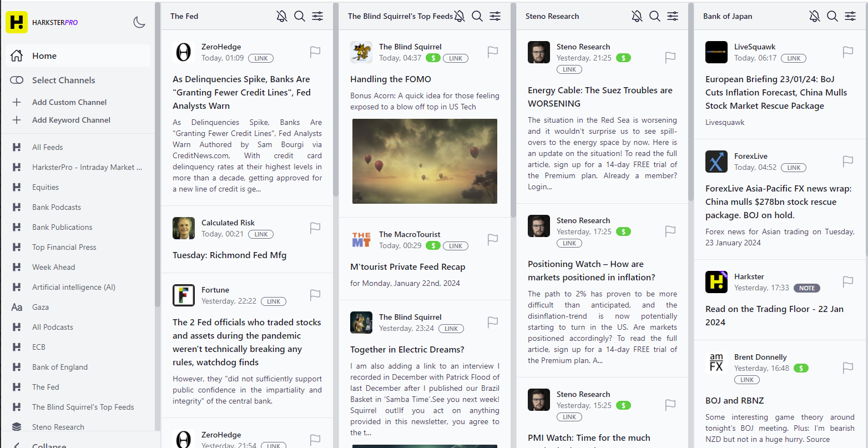868x448 pixels.
Task: Search within Bank of Japan column
Action: tap(832, 16)
